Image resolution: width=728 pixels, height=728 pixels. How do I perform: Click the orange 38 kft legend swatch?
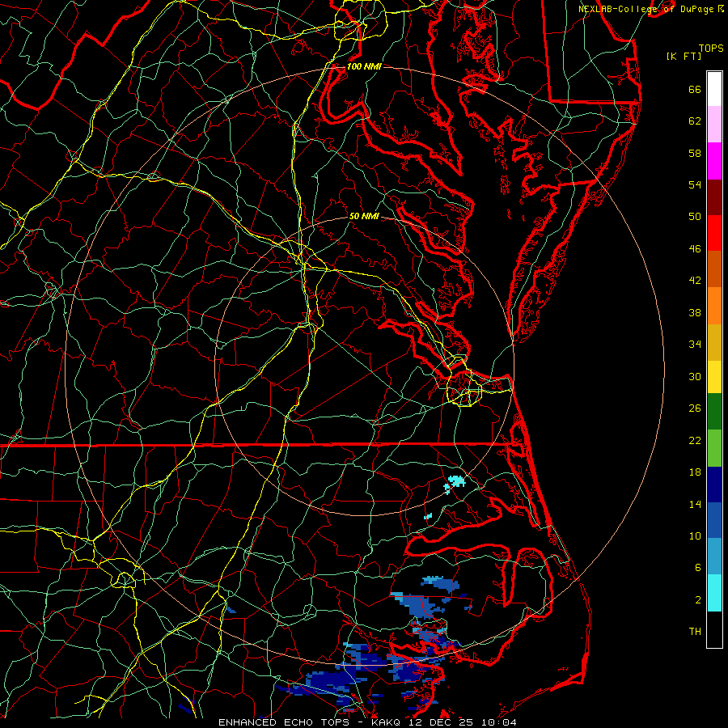point(714,306)
